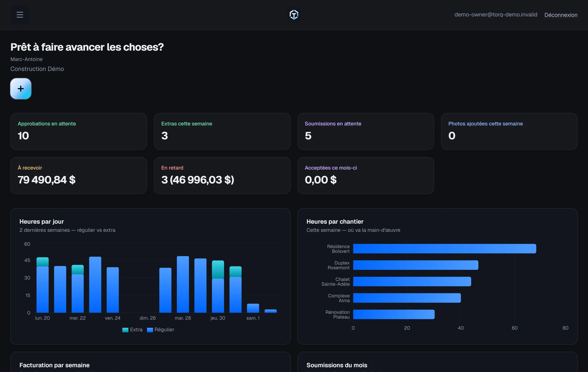
Task: Click the jeu. 30 stacked bar
Action: click(x=218, y=287)
